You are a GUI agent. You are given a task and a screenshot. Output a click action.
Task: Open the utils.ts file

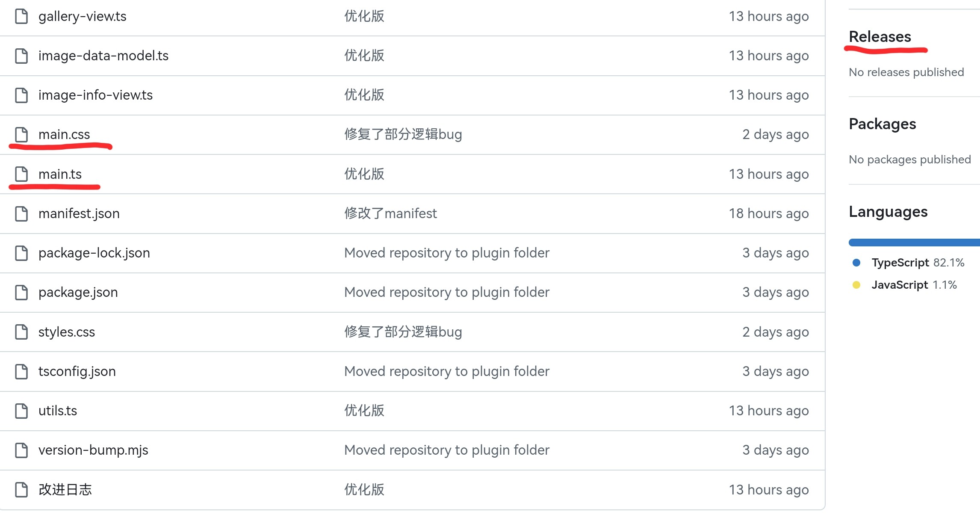58,411
